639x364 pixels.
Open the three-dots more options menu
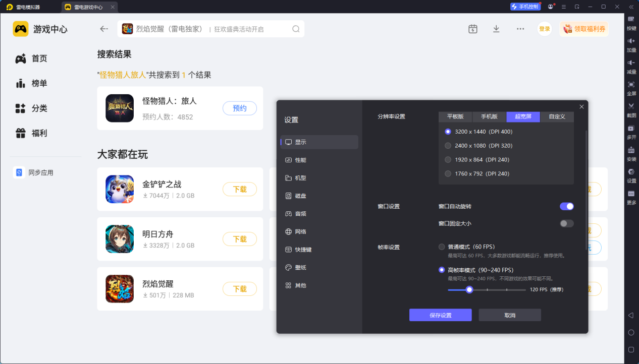520,29
